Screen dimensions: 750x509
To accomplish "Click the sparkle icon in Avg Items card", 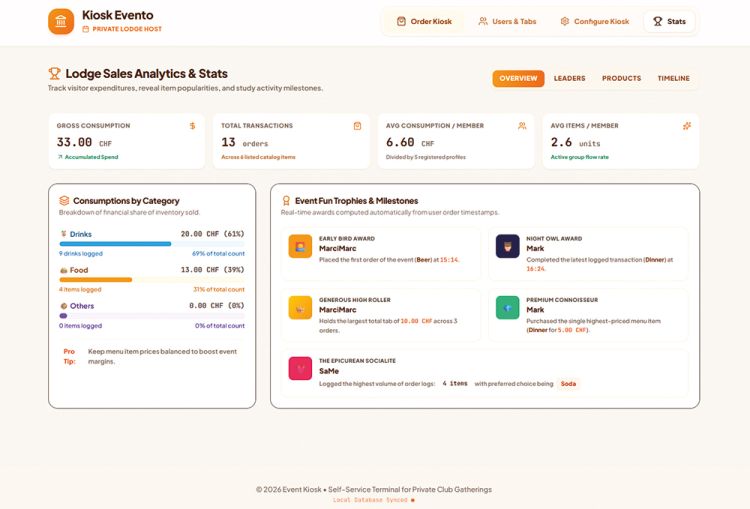I will click(x=687, y=126).
